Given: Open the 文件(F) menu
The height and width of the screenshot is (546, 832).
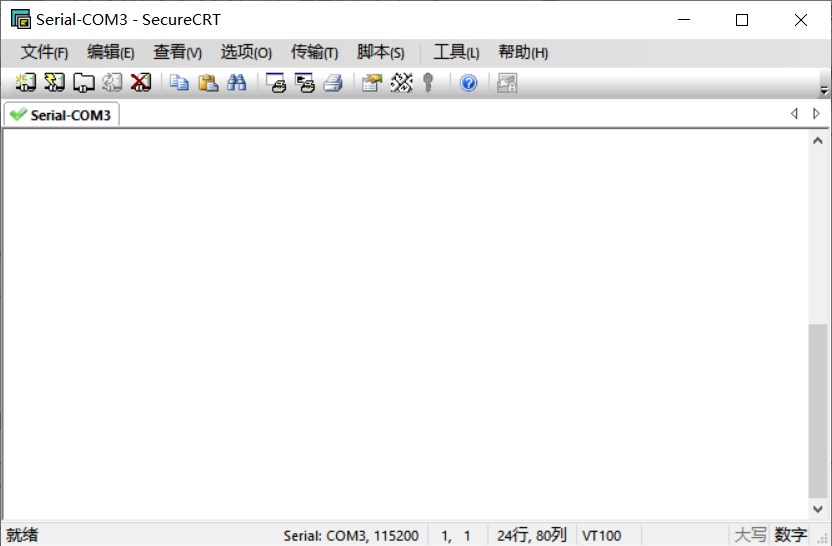Looking at the screenshot, I should click(x=45, y=52).
